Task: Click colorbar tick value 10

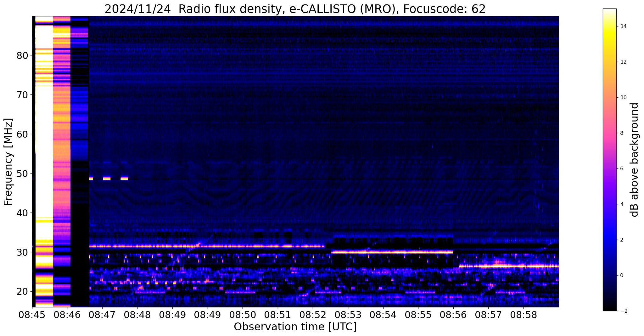Action: pyautogui.click(x=623, y=98)
